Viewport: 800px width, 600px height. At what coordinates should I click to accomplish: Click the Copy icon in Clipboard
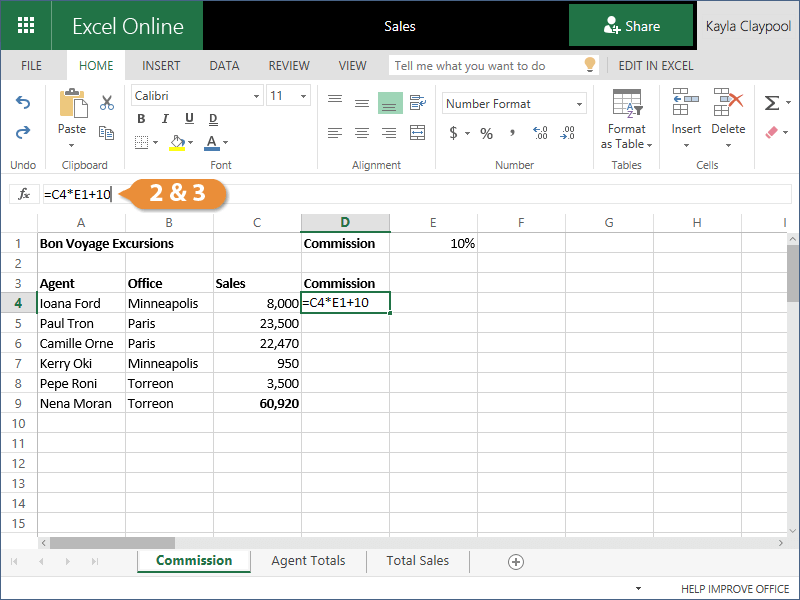pos(107,131)
